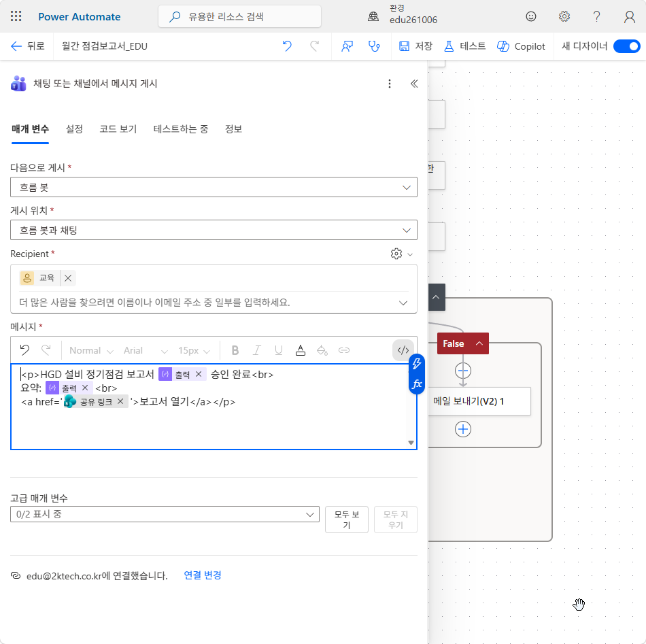Switch to the 코드 보기 tab
This screenshot has width=646, height=644.
[x=118, y=129]
